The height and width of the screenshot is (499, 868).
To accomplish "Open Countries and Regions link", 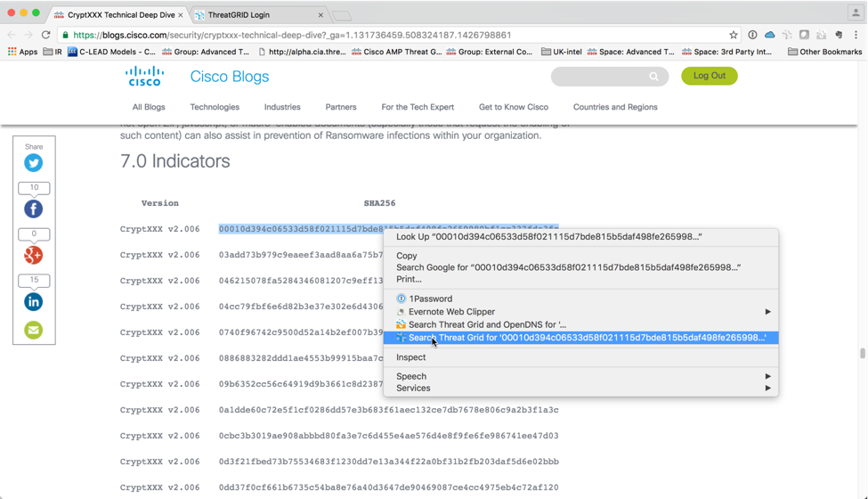I will coord(615,107).
